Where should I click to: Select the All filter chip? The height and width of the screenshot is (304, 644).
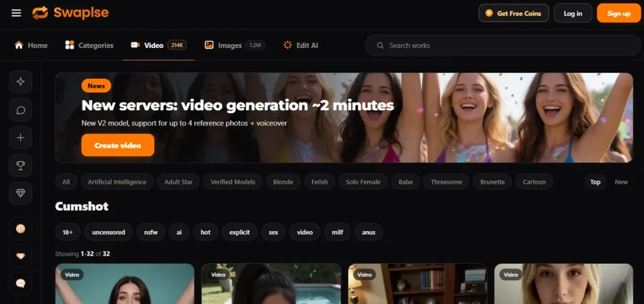pyautogui.click(x=66, y=182)
